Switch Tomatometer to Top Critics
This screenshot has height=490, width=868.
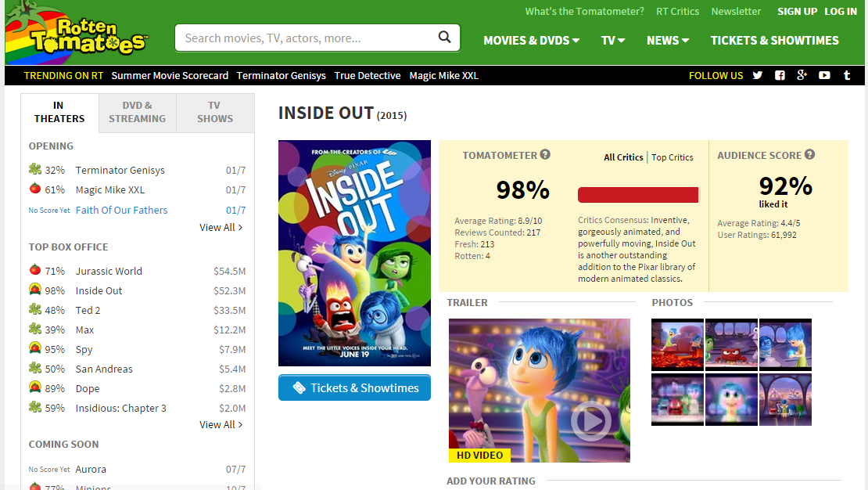click(672, 157)
